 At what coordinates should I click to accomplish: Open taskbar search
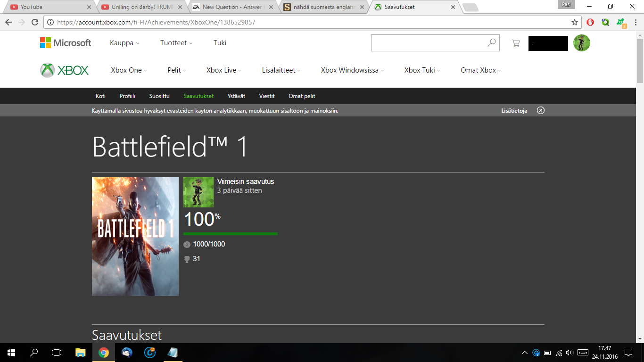point(34,353)
